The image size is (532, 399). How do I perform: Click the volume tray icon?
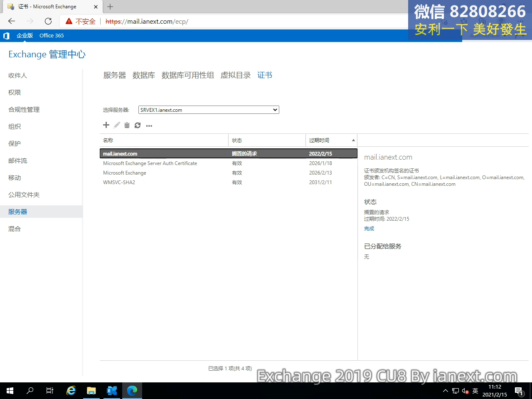tap(465, 391)
